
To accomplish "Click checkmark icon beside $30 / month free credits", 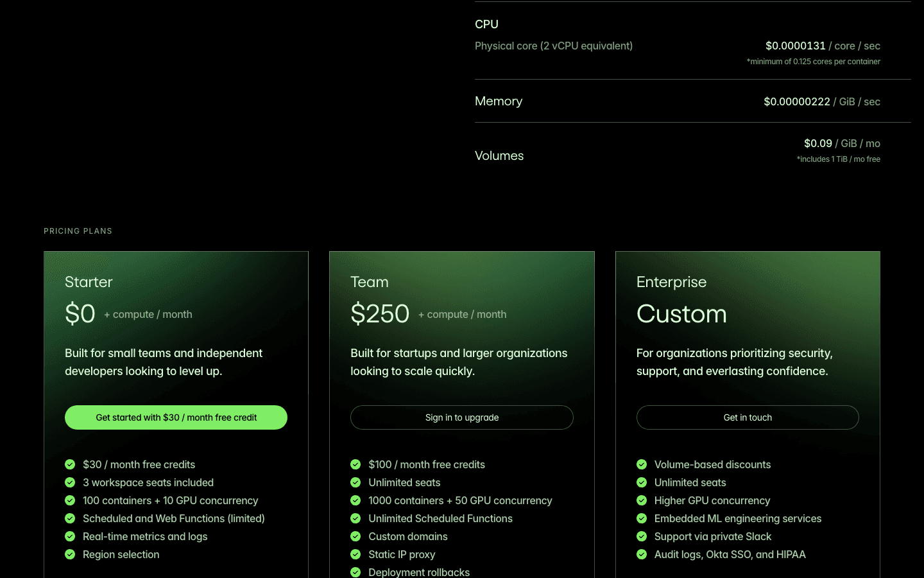I will click(70, 464).
